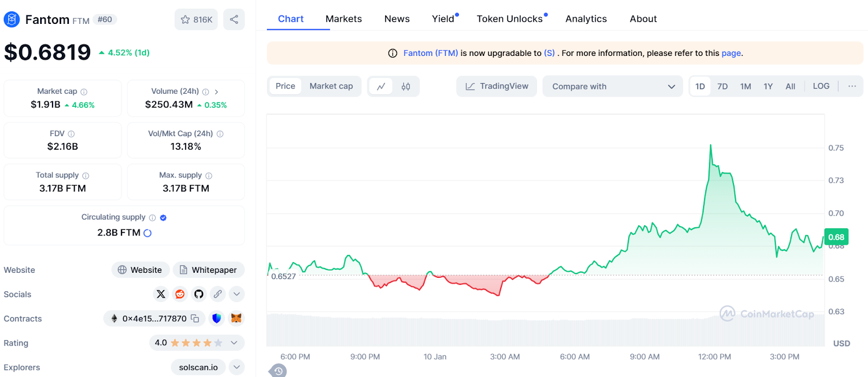View Market cap info tooltip icon

[84, 92]
